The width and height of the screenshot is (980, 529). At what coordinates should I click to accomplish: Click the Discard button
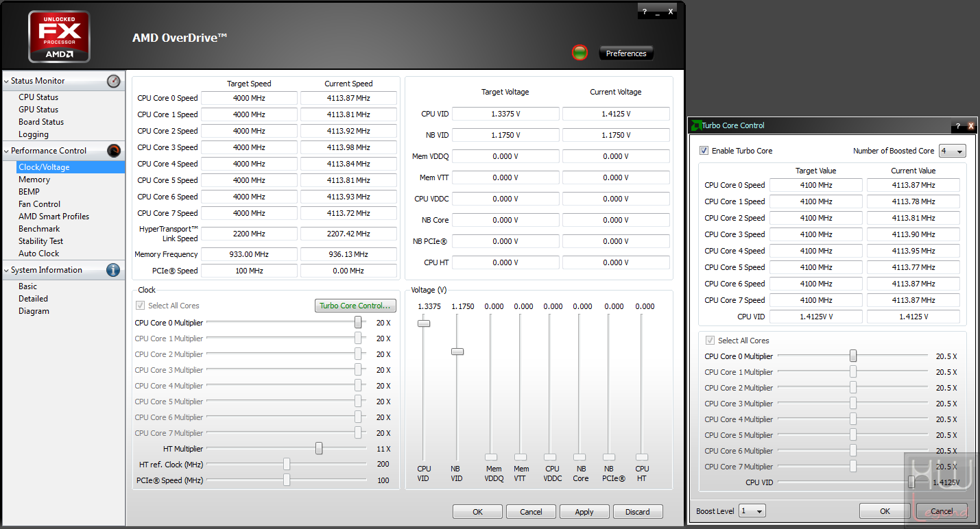point(638,512)
